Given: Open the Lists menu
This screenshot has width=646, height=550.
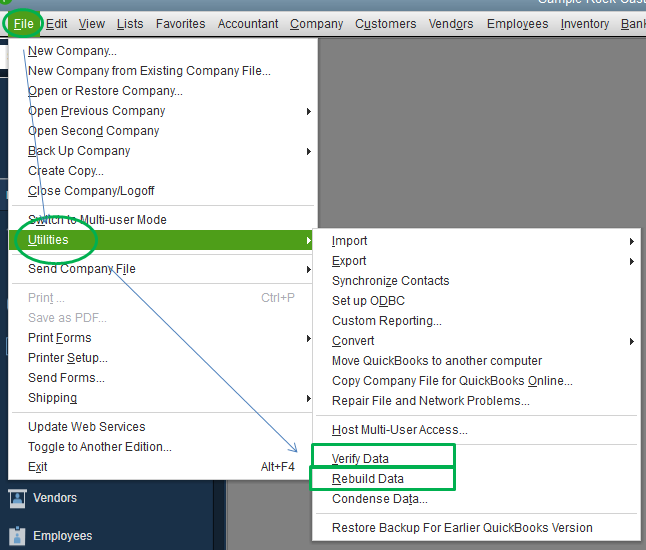Looking at the screenshot, I should tap(130, 24).
